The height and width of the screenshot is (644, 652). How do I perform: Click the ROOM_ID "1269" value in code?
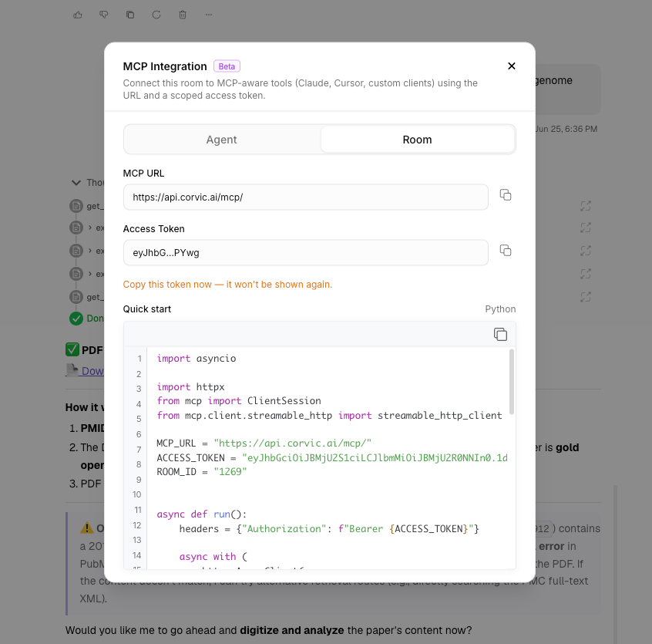pyautogui.click(x=230, y=472)
